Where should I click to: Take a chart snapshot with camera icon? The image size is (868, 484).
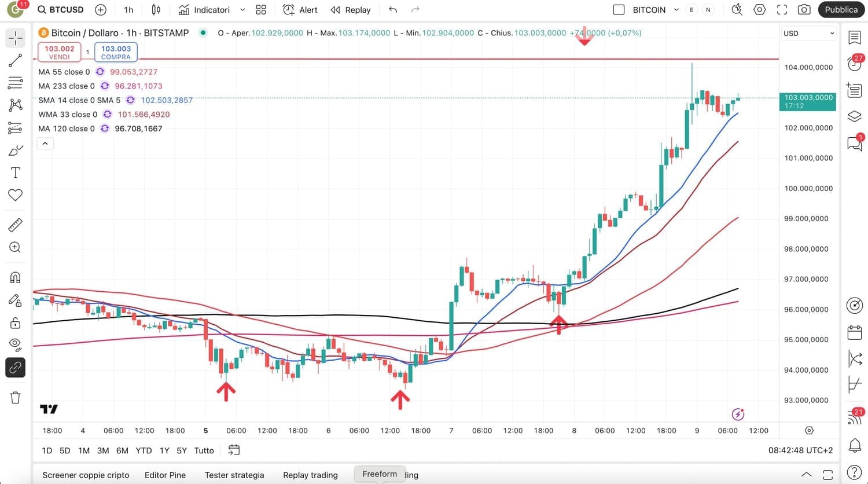pos(804,10)
